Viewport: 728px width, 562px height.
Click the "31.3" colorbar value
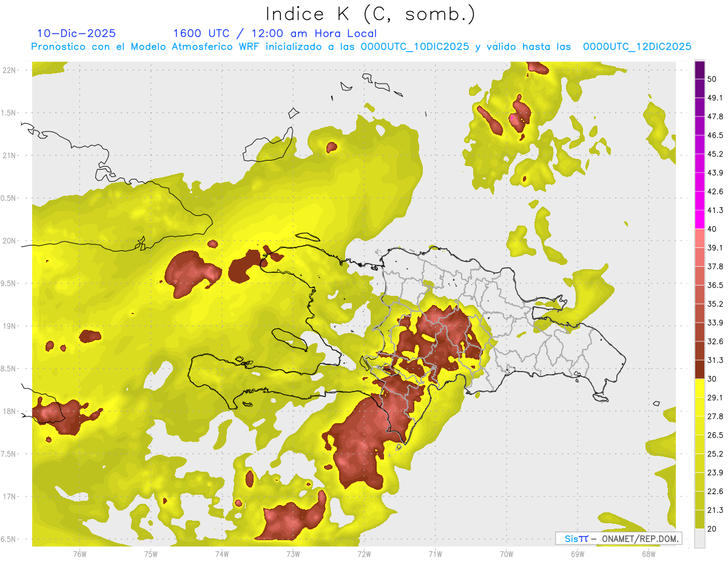tap(715, 360)
